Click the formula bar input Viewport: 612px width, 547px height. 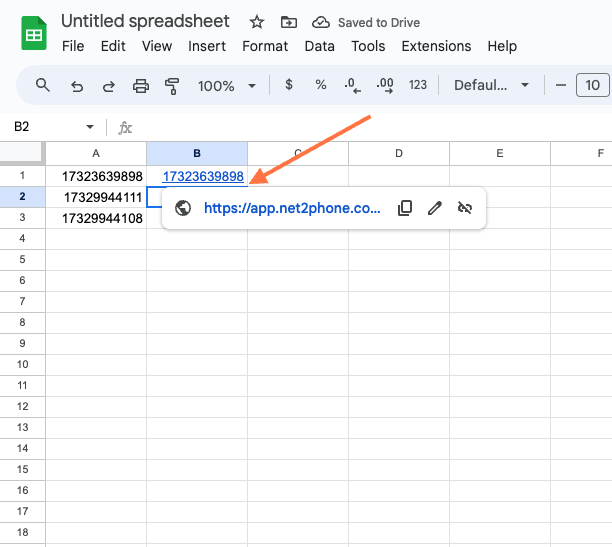(x=373, y=127)
